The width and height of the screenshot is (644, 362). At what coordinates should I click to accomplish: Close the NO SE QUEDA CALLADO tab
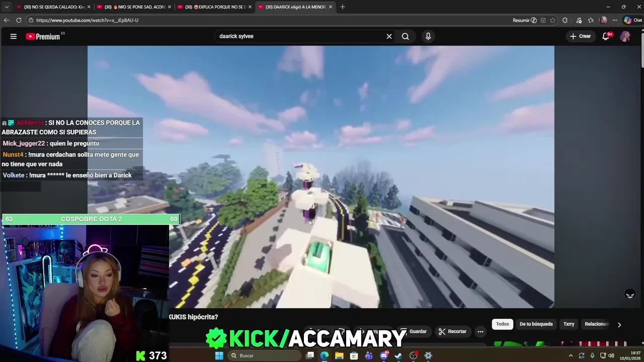[x=89, y=7]
